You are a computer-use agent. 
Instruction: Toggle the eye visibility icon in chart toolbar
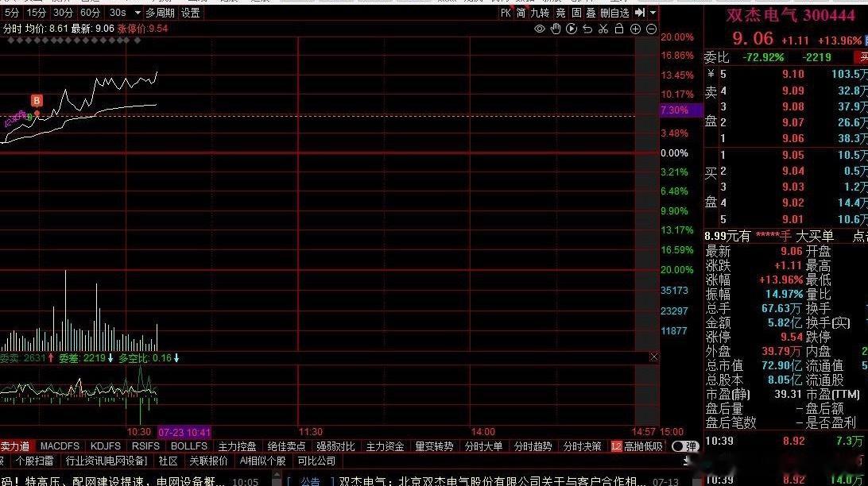click(x=539, y=29)
